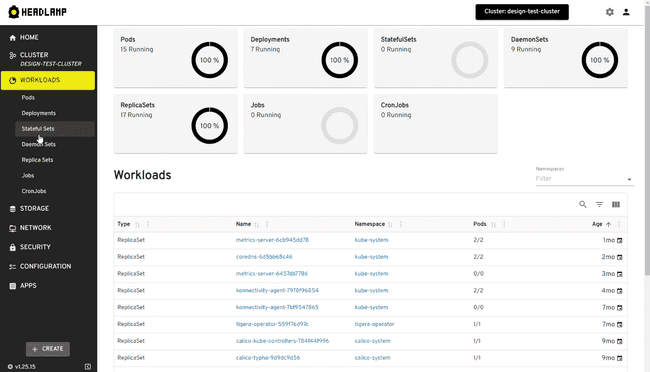Viewport: 650px width, 372px height.
Task: Open metrics-server-6457db7786 link
Action: click(272, 274)
